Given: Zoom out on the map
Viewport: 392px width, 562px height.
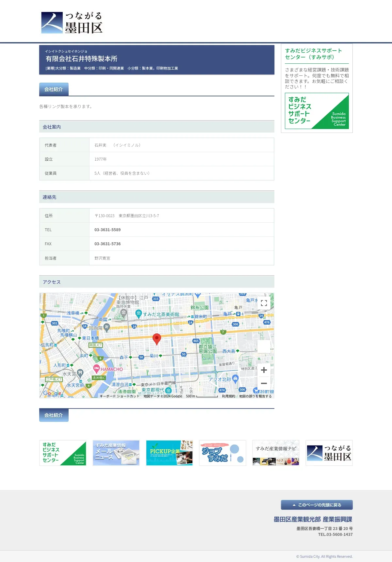Looking at the screenshot, I should (x=264, y=383).
